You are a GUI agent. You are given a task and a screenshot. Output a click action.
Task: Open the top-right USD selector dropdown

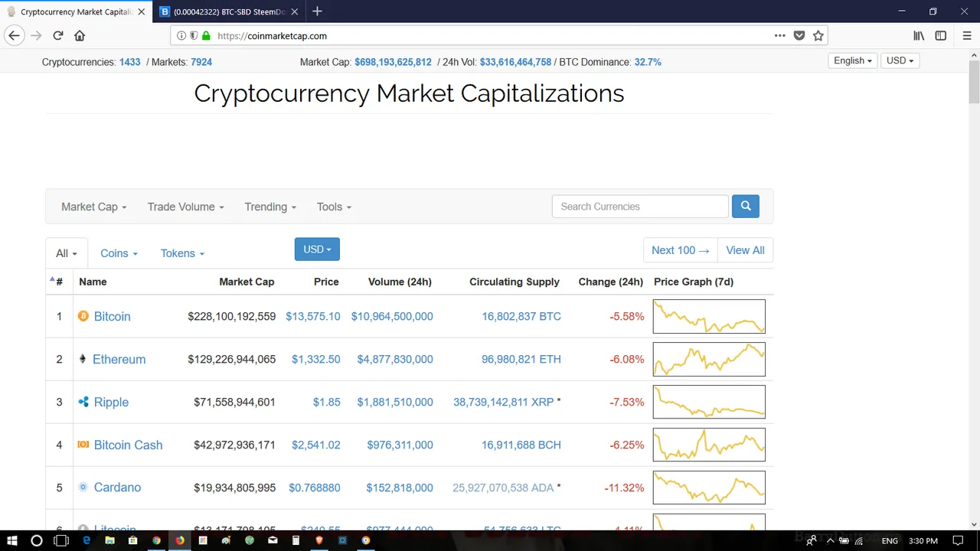coord(900,60)
